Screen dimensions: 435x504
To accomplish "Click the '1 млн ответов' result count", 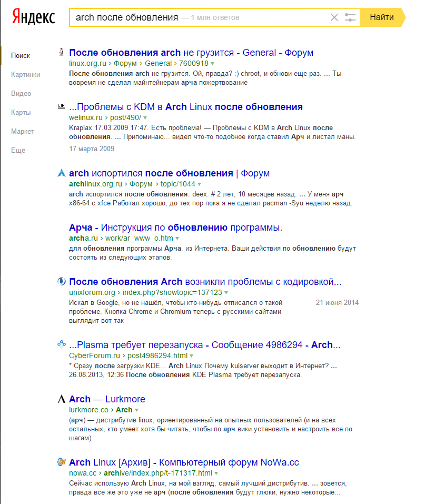I will point(215,18).
